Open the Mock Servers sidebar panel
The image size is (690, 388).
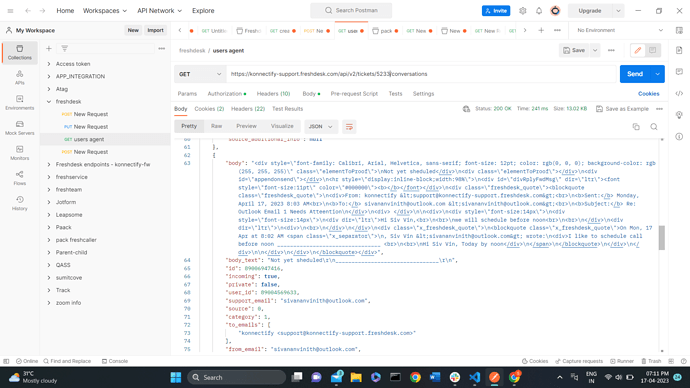click(20, 128)
